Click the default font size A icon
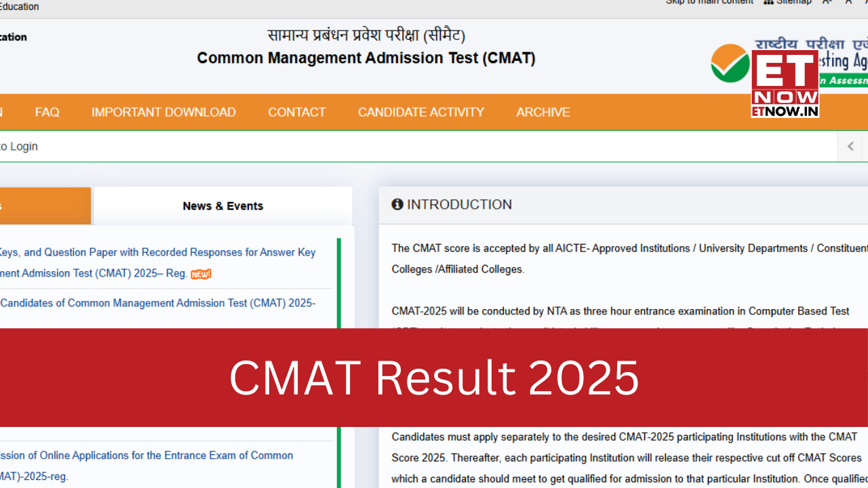Viewport: 868px width, 488px height. tap(848, 2)
